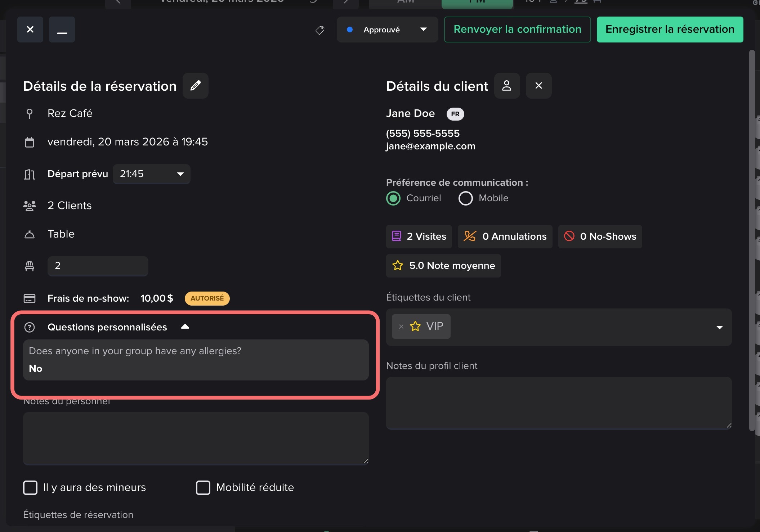Open the Départ prévu 21:45 time dropdown
760x532 pixels.
click(x=152, y=174)
